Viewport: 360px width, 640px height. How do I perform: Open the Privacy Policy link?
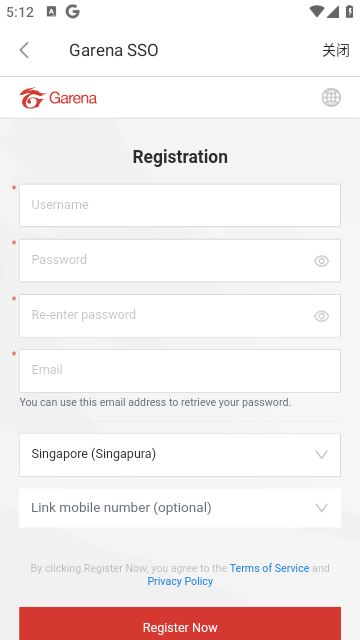tap(180, 581)
